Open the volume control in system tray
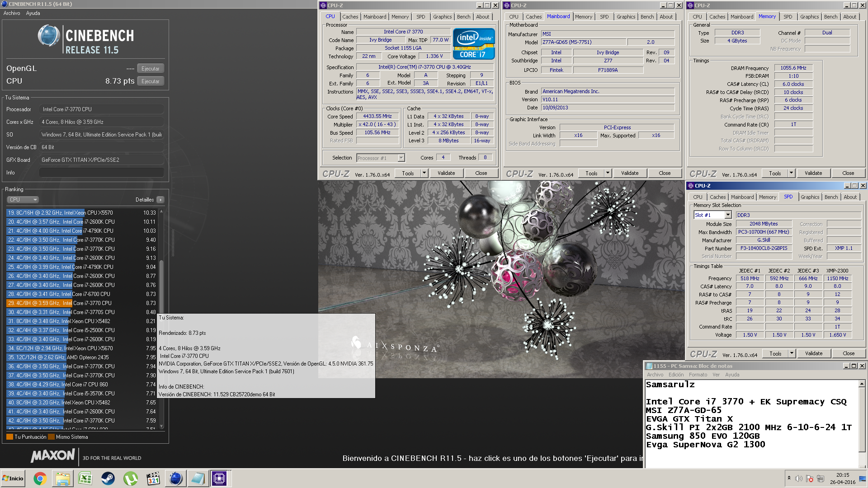The width and height of the screenshot is (868, 488). pos(799,479)
